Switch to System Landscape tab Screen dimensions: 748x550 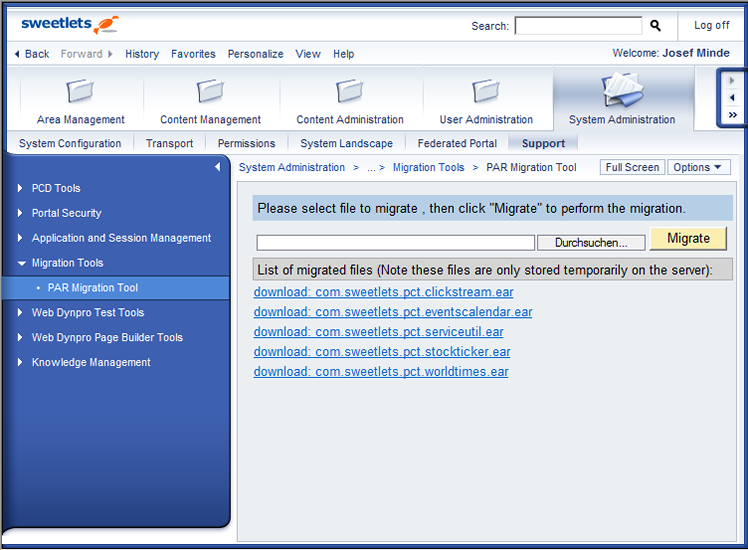click(x=346, y=143)
